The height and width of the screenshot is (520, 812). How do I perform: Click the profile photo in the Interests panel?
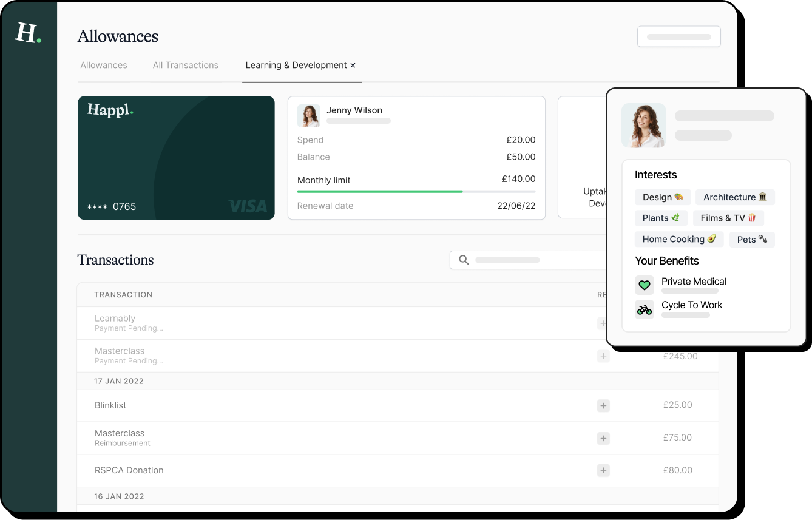(x=643, y=125)
